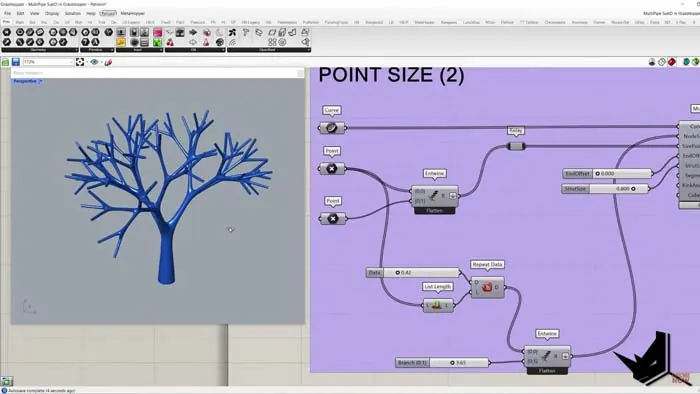Open the Metahopper menu
Screen dimensions: 700x394
133,13
